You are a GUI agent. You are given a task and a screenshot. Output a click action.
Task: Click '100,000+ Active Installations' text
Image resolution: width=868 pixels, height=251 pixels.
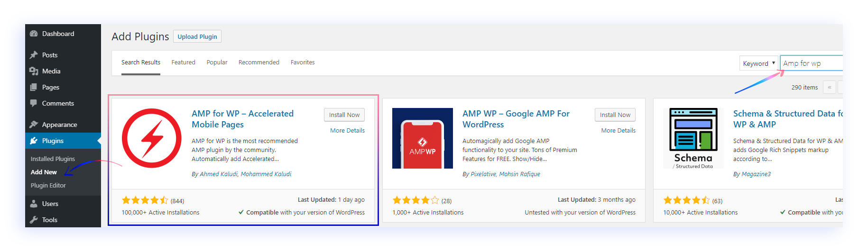(x=160, y=213)
